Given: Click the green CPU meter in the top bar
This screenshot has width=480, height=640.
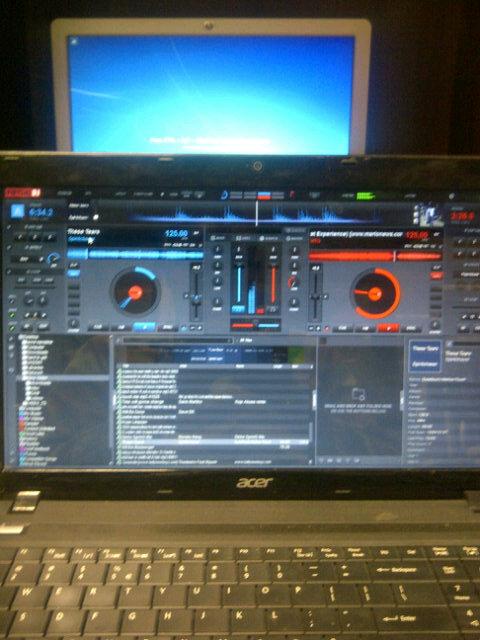Looking at the screenshot, I should 365,196.
